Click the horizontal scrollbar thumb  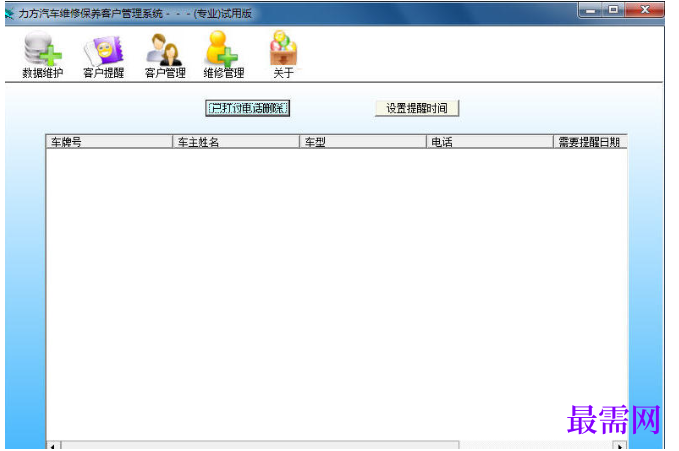(260, 446)
